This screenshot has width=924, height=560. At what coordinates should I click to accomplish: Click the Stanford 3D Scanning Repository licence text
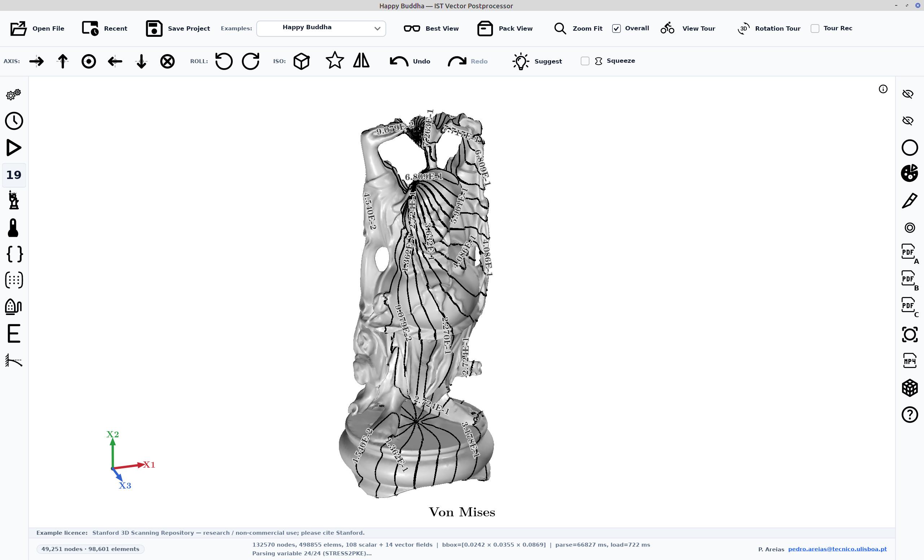pos(228,533)
